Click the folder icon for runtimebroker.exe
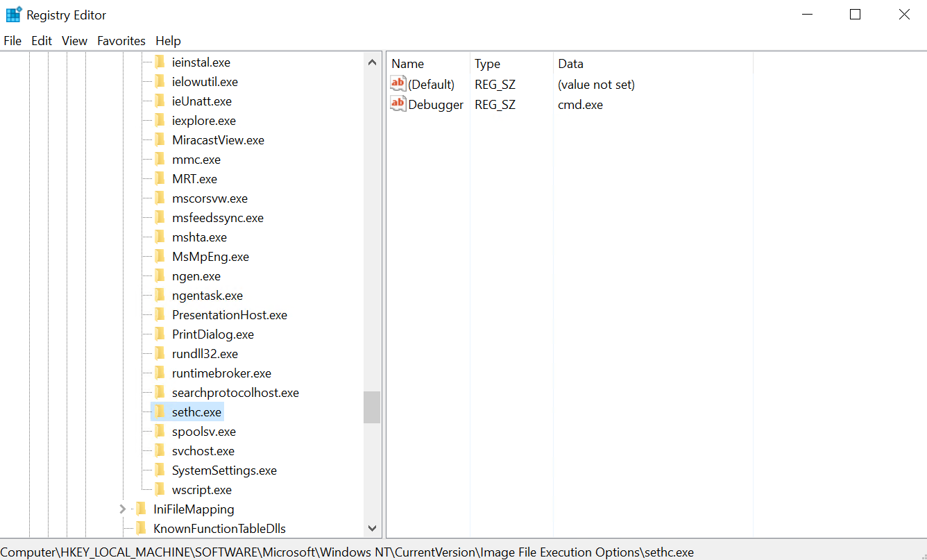The image size is (927, 560). click(160, 373)
